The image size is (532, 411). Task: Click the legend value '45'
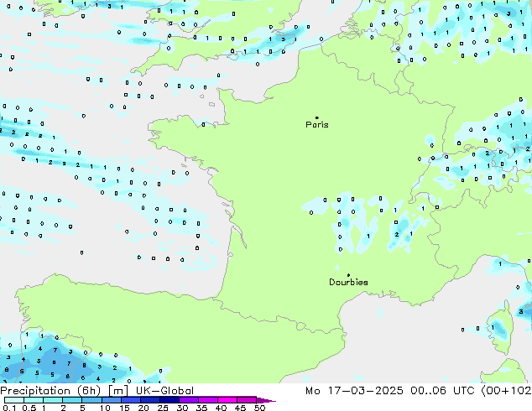click(x=240, y=408)
